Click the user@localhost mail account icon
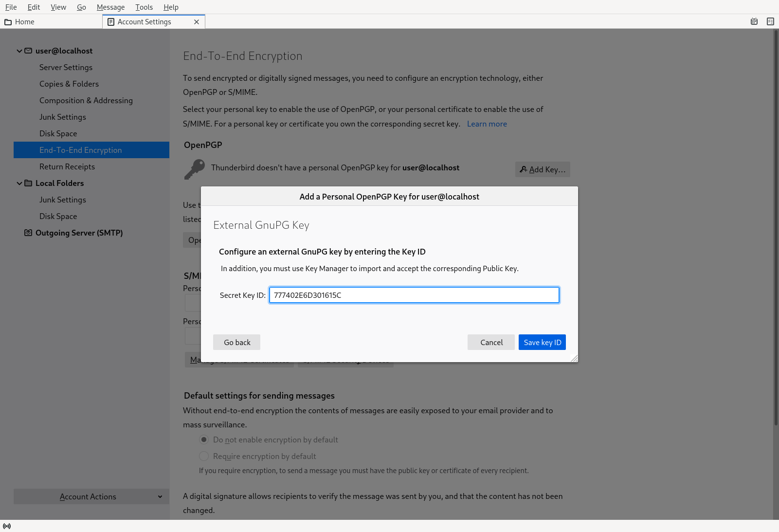 [x=28, y=51]
